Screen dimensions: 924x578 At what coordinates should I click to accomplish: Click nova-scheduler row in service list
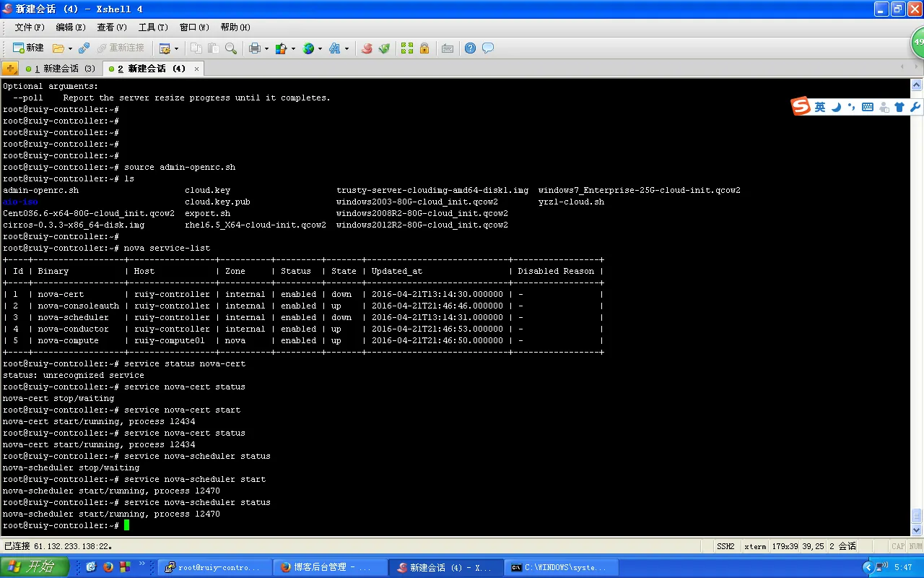click(x=302, y=317)
